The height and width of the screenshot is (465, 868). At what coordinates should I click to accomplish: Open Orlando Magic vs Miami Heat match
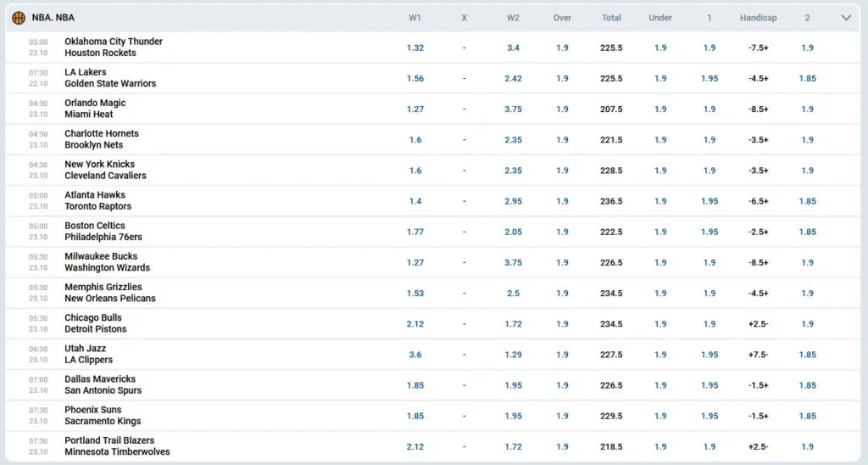(x=95, y=109)
